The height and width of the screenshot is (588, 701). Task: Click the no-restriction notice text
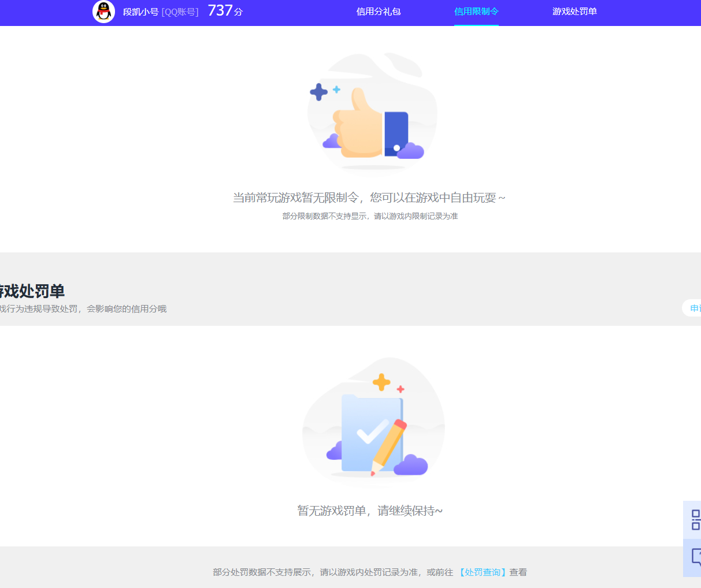[x=370, y=197]
